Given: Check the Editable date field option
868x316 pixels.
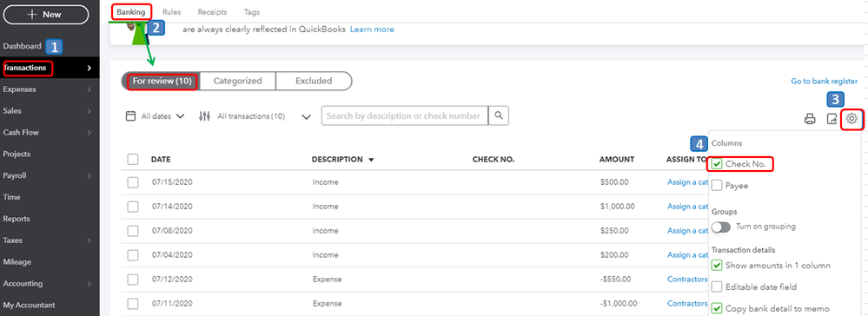Looking at the screenshot, I should [717, 286].
